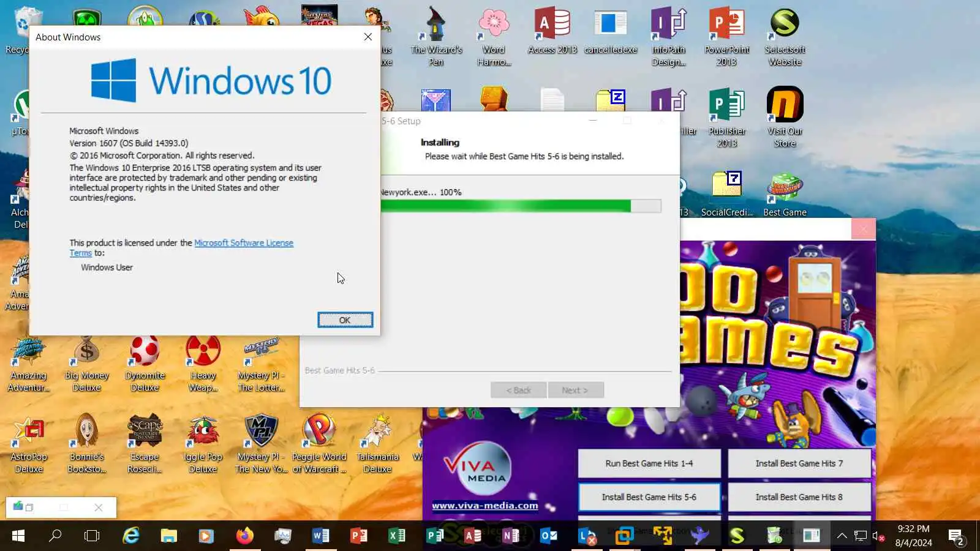Open the www.viva-media.com link
Image resolution: width=980 pixels, height=551 pixels.
(485, 506)
